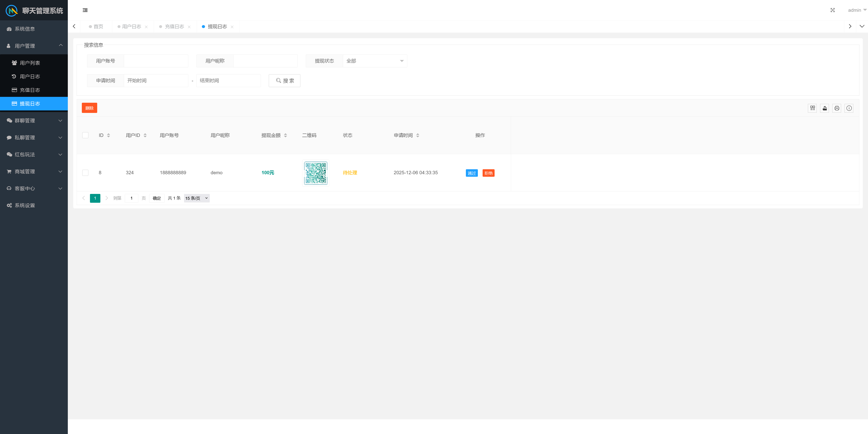Click the export table icon
This screenshot has width=868, height=434.
[x=825, y=108]
